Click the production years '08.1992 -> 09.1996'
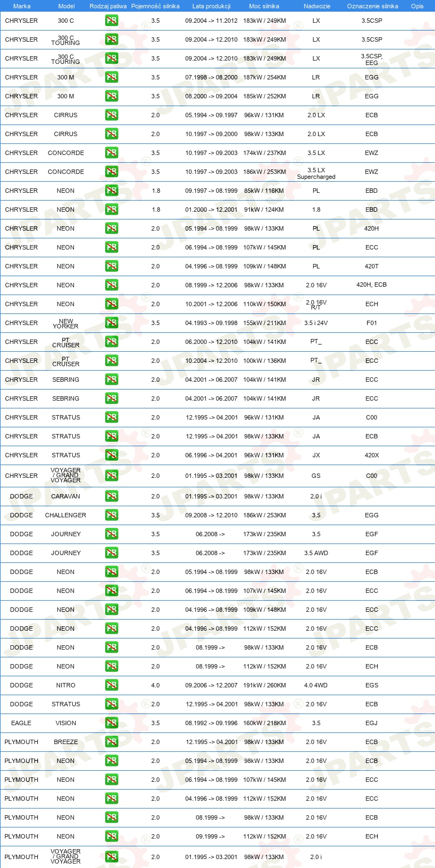 pyautogui.click(x=211, y=723)
